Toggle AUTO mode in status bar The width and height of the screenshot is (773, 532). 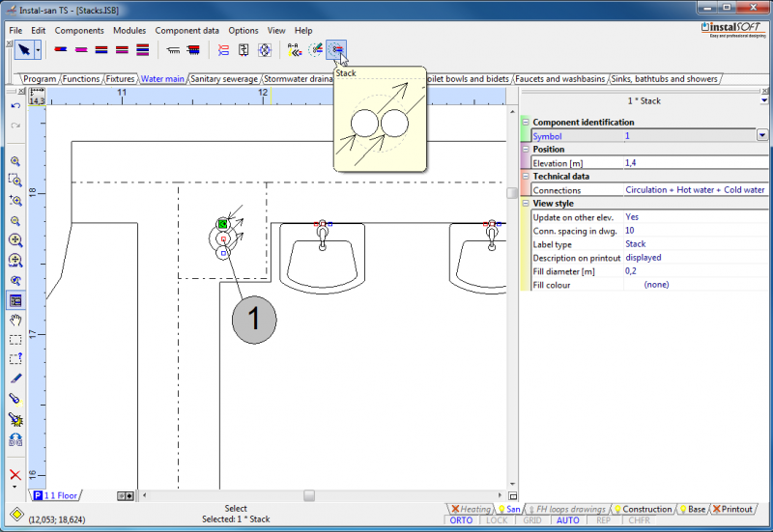point(567,520)
